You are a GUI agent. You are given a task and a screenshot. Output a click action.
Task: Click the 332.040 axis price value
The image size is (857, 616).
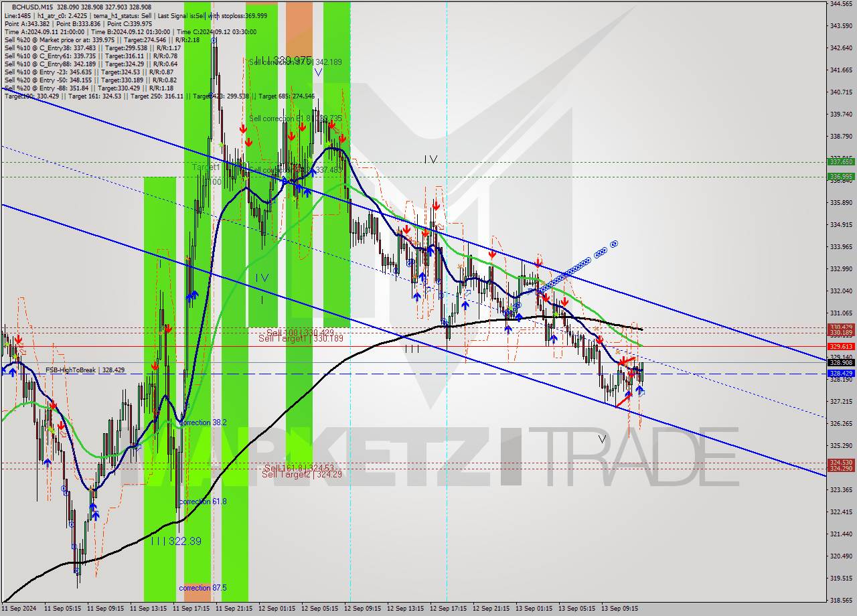840,291
